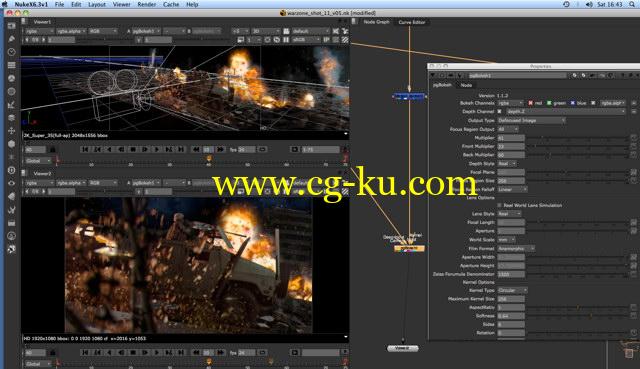
Task: Open the Keyer nodes toolbar icon
Action: [x=11, y=104]
